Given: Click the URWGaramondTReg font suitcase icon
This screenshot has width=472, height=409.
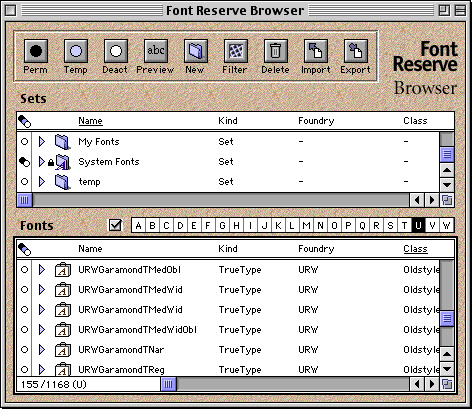Looking at the screenshot, I should pyautogui.click(x=63, y=369).
